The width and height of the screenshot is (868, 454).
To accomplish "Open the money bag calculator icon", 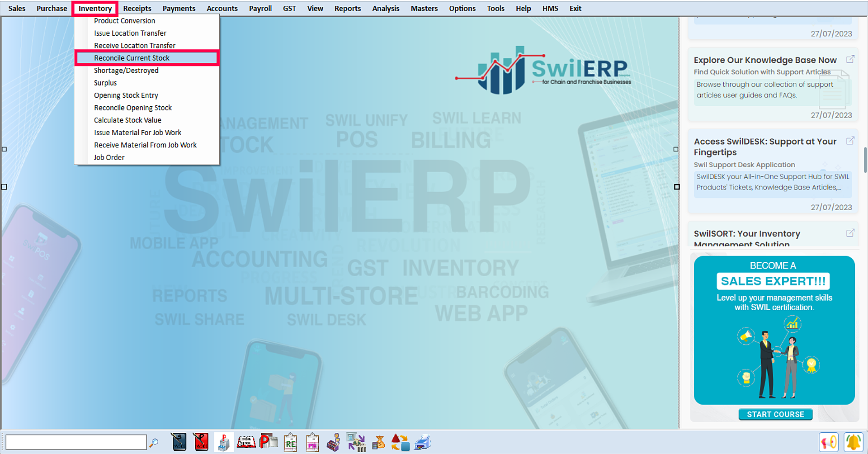I will tap(378, 442).
